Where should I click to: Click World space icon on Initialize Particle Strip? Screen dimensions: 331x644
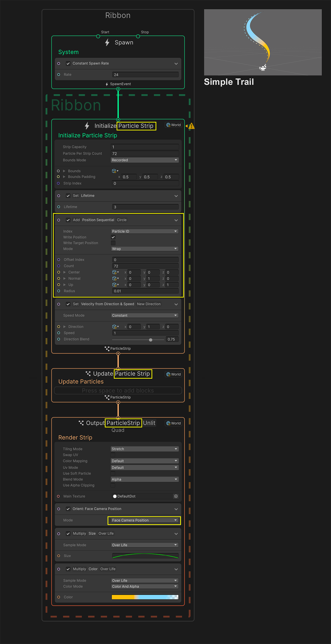[x=168, y=125]
